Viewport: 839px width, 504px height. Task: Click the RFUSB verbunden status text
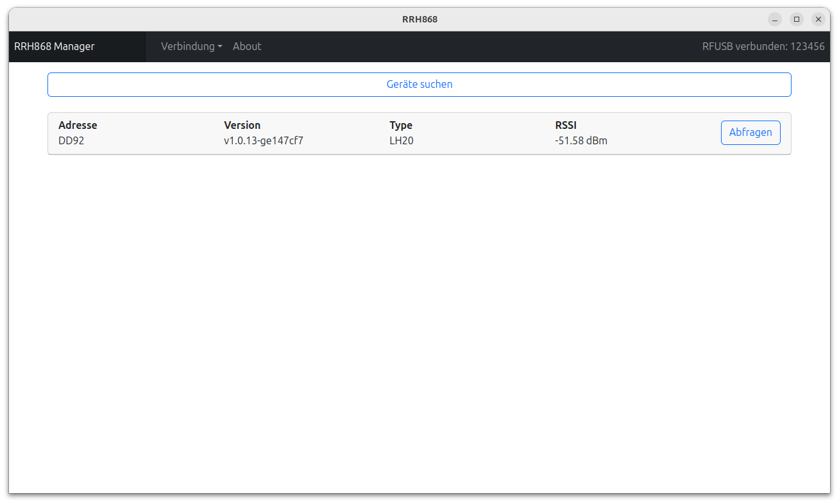click(763, 46)
